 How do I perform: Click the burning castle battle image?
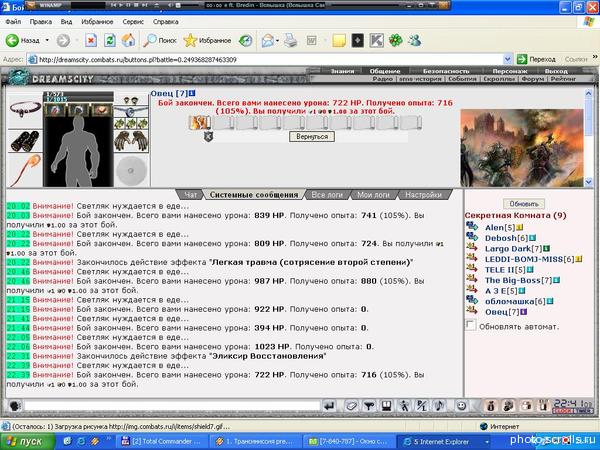pyautogui.click(x=522, y=148)
